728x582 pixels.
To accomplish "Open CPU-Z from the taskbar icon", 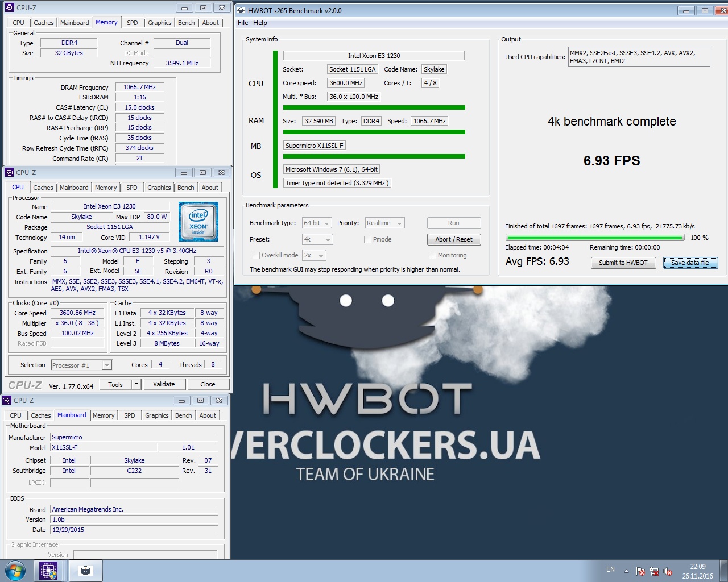I will [48, 571].
